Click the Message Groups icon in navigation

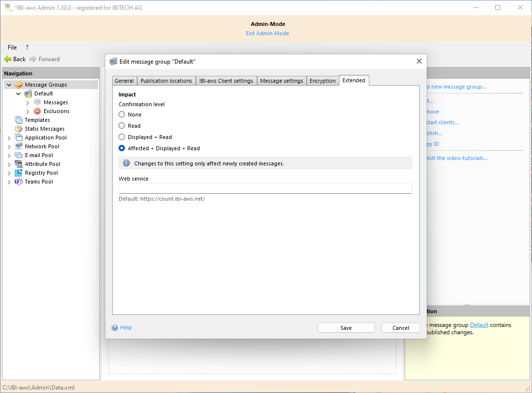[19, 85]
